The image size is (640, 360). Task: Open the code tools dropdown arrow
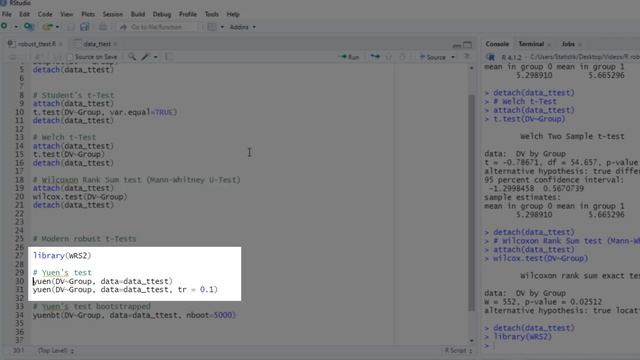pyautogui.click(x=156, y=57)
